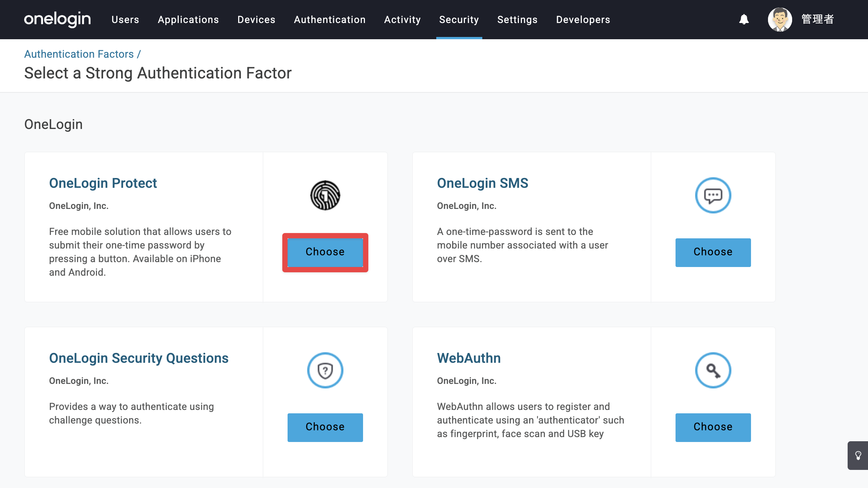
Task: Click the OneLogin Protect fingerprint icon
Action: 325,195
